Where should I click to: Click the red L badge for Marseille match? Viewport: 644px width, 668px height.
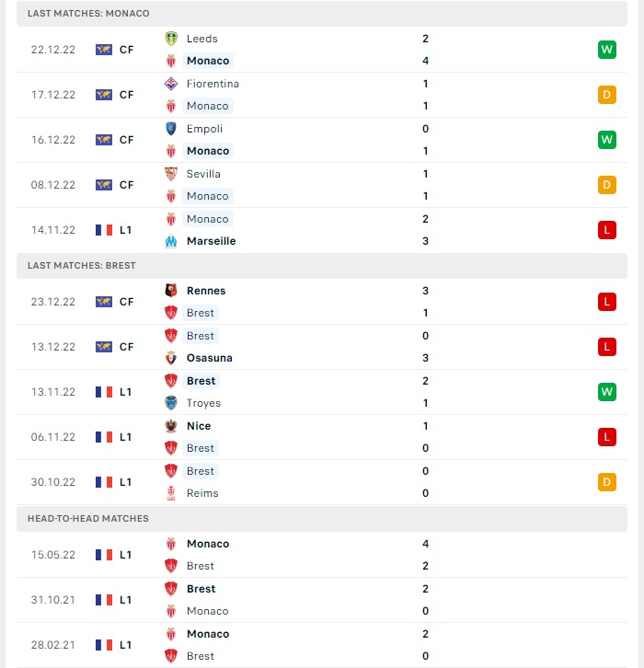click(607, 230)
